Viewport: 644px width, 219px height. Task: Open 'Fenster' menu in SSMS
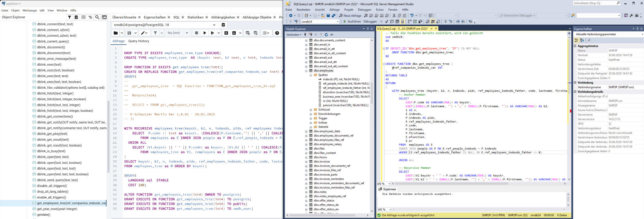point(393,10)
